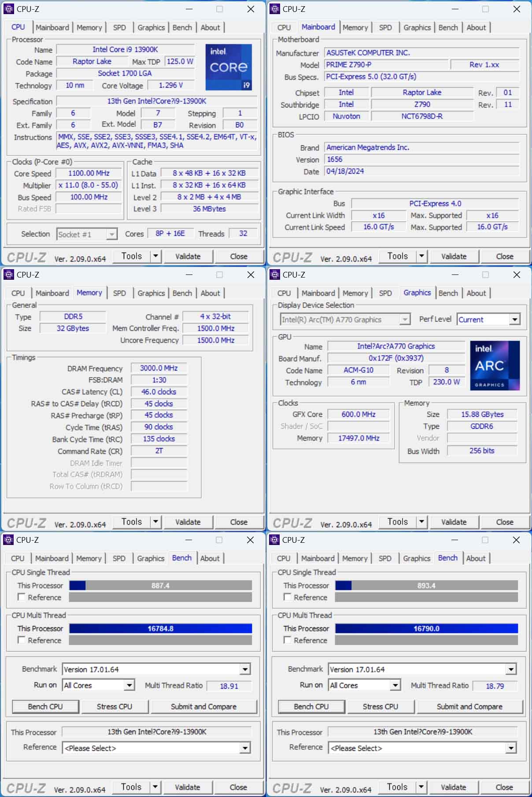This screenshot has width=532, height=797.
Task: Click the CAS# Latency value 46.0 clocks
Action: [159, 392]
